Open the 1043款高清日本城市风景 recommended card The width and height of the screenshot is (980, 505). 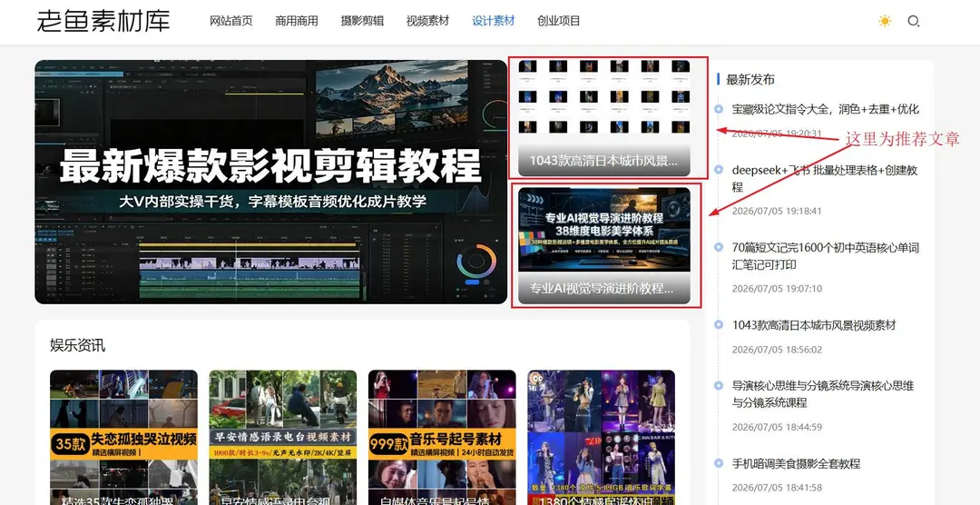pyautogui.click(x=603, y=118)
